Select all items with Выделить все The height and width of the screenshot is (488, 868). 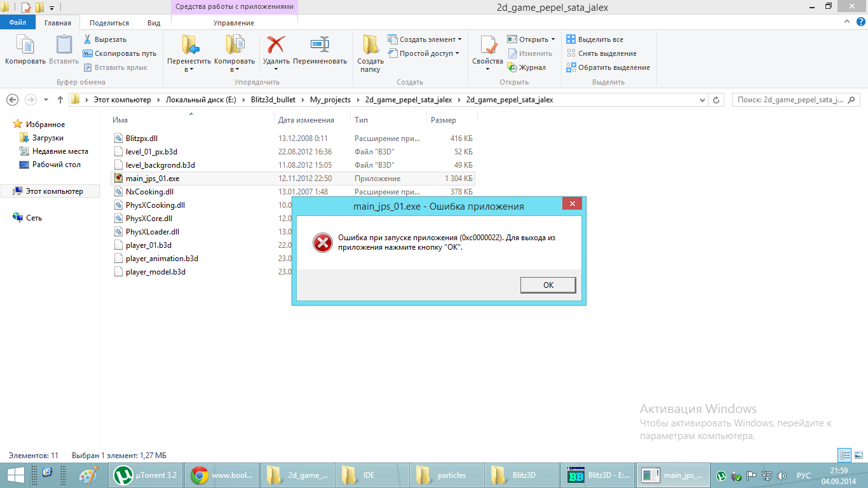595,39
